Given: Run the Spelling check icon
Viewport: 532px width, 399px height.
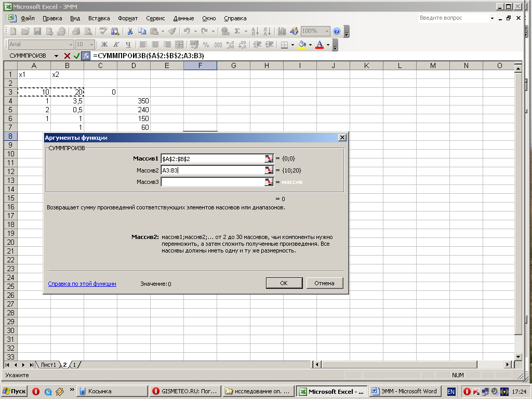Looking at the screenshot, I should 103,31.
